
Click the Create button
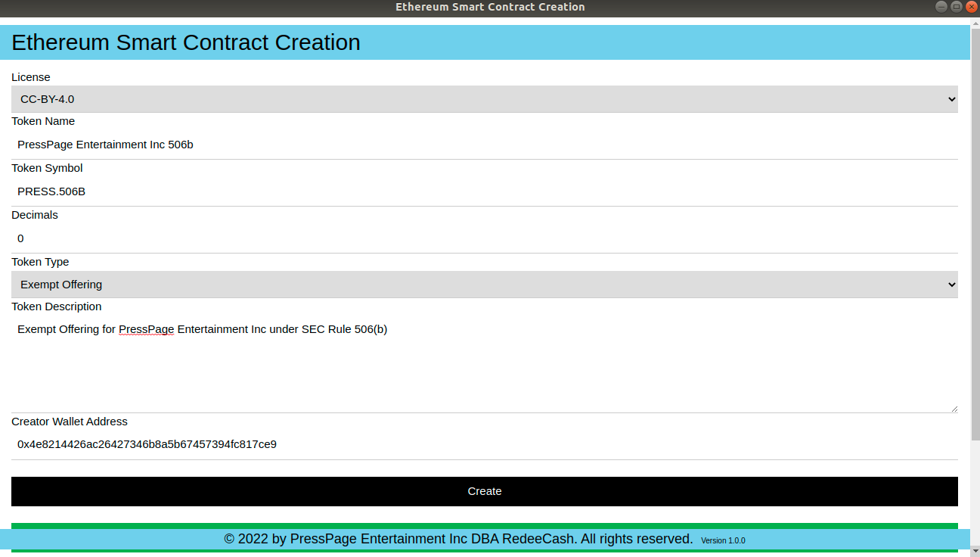click(x=484, y=491)
